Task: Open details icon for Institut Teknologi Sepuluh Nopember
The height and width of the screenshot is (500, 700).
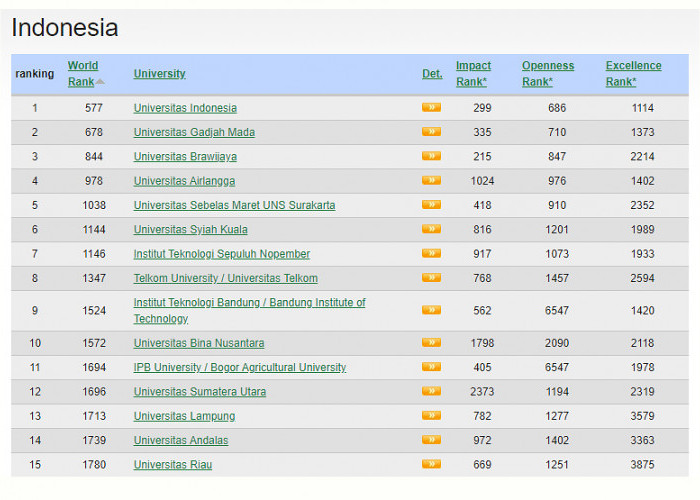Action: (431, 253)
